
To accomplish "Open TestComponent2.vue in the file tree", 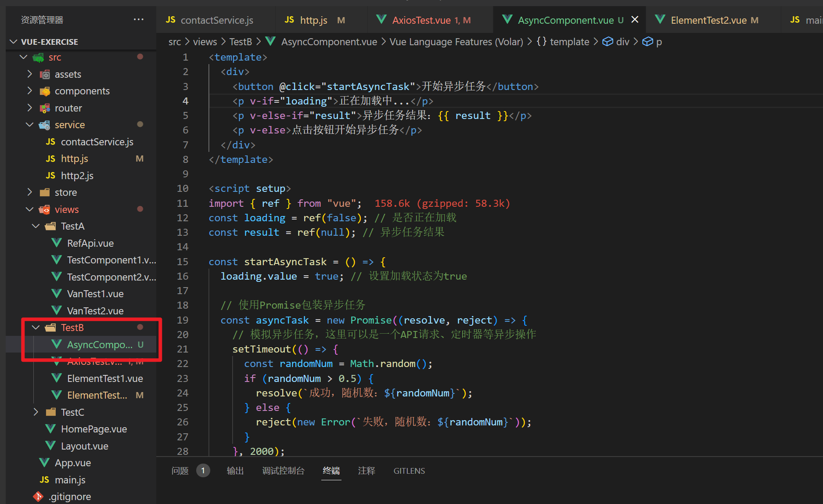I will [x=111, y=277].
